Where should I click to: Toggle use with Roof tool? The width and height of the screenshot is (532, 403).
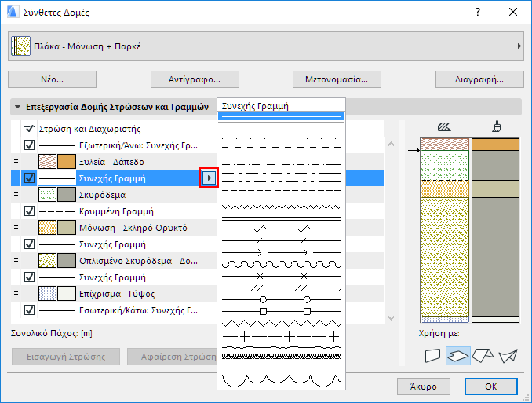coord(483,356)
